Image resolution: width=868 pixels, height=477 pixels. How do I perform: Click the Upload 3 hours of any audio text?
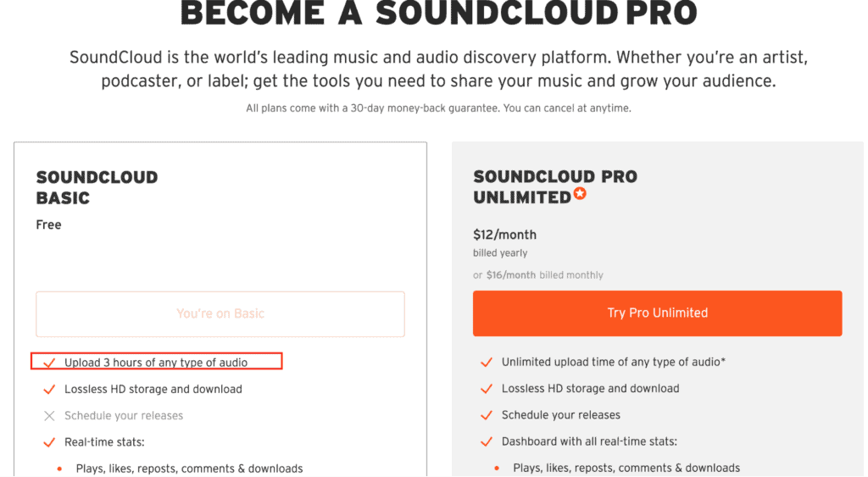pyautogui.click(x=156, y=363)
